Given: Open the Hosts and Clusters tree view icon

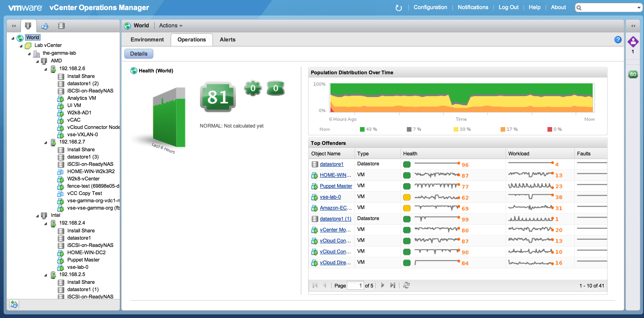Looking at the screenshot, I should [x=28, y=26].
